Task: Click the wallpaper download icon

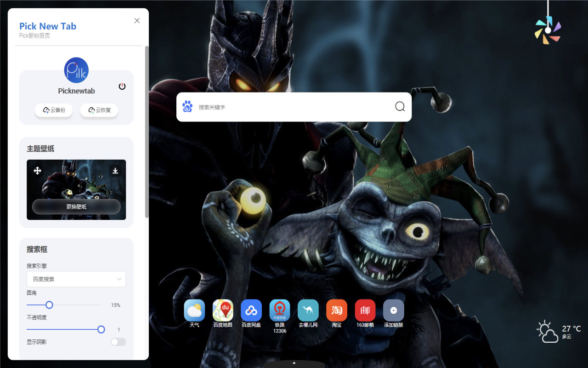Action: 114,171
